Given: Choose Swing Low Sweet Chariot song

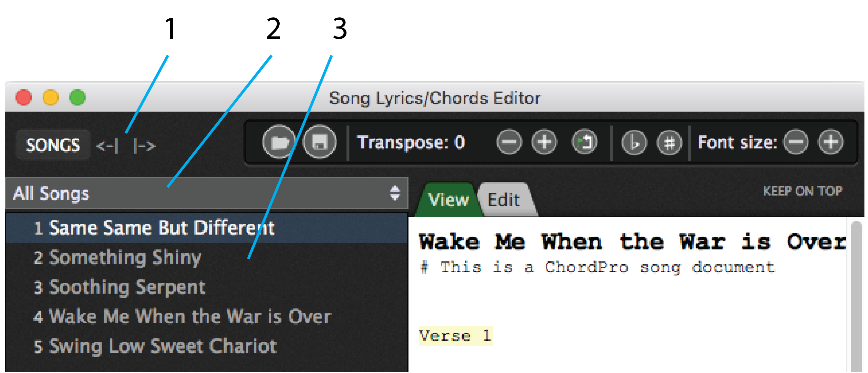Looking at the screenshot, I should pyautogui.click(x=207, y=346).
